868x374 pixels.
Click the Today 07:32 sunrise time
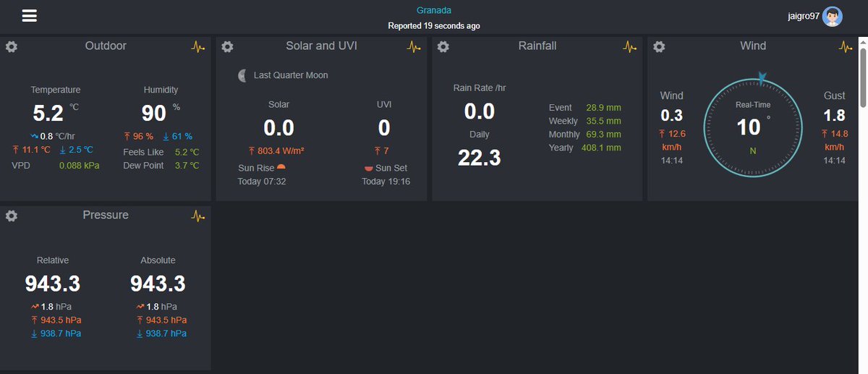262,182
